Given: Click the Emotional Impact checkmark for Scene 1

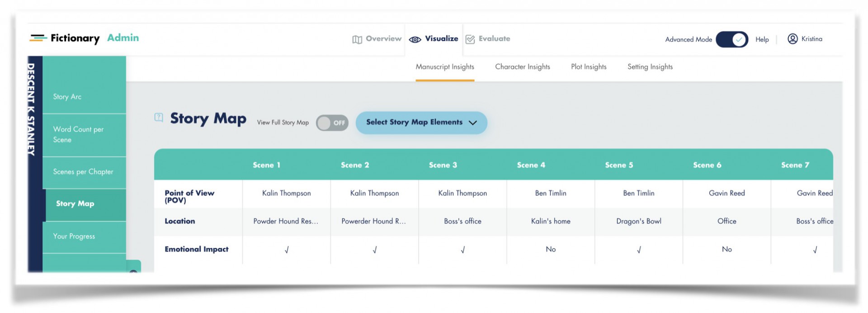Looking at the screenshot, I should point(287,250).
